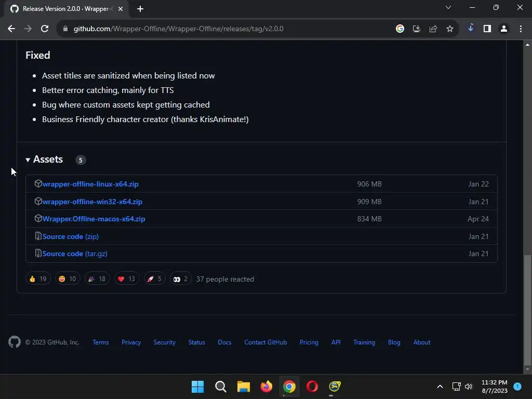Open the Contact GitHub footer link
Screen dimensions: 532x399
coord(265,342)
